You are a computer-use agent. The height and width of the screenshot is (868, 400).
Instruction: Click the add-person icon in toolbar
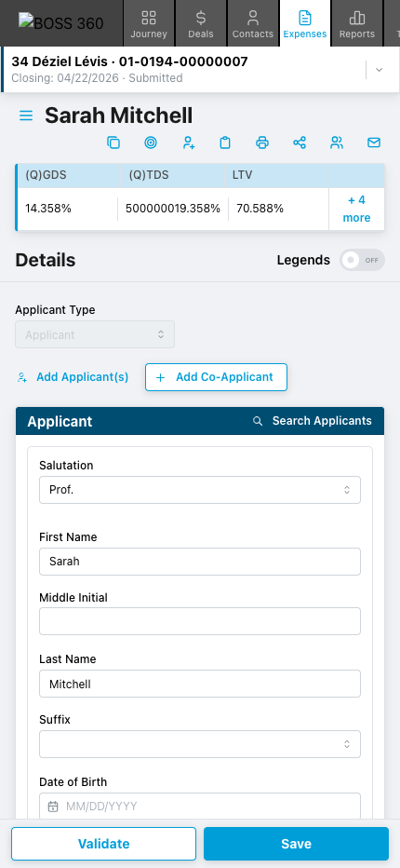click(189, 142)
